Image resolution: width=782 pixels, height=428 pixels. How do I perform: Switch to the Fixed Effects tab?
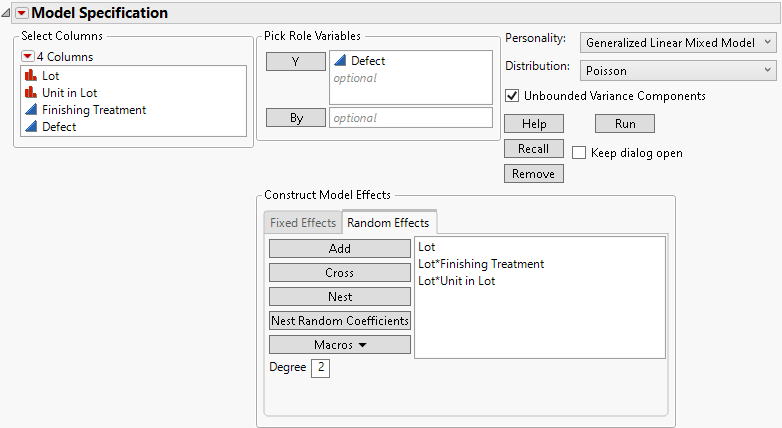pyautogui.click(x=303, y=223)
